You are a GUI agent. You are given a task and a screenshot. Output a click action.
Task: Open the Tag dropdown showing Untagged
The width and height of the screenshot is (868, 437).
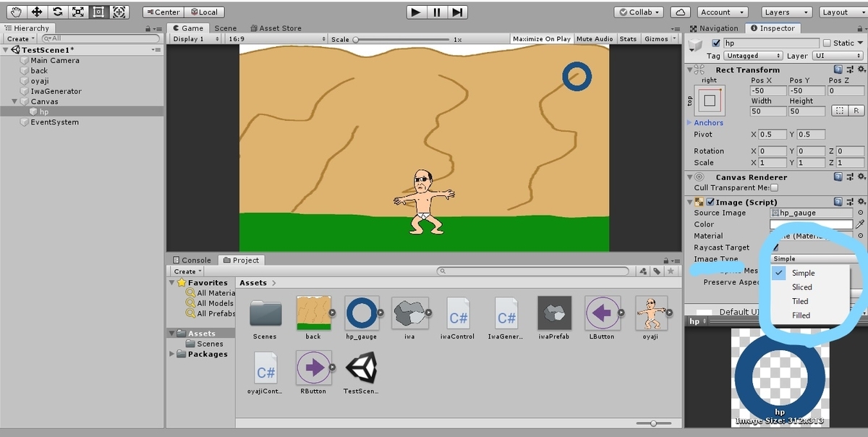[x=752, y=56]
